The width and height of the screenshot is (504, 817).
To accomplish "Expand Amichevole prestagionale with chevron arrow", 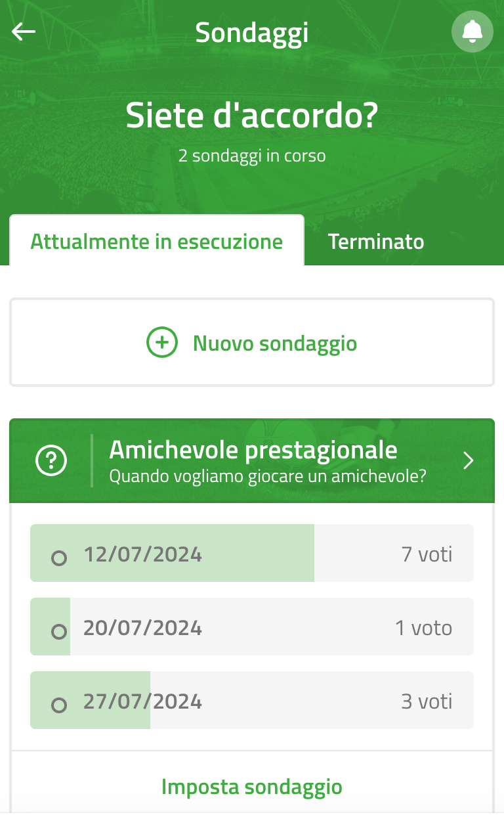I will tap(468, 461).
